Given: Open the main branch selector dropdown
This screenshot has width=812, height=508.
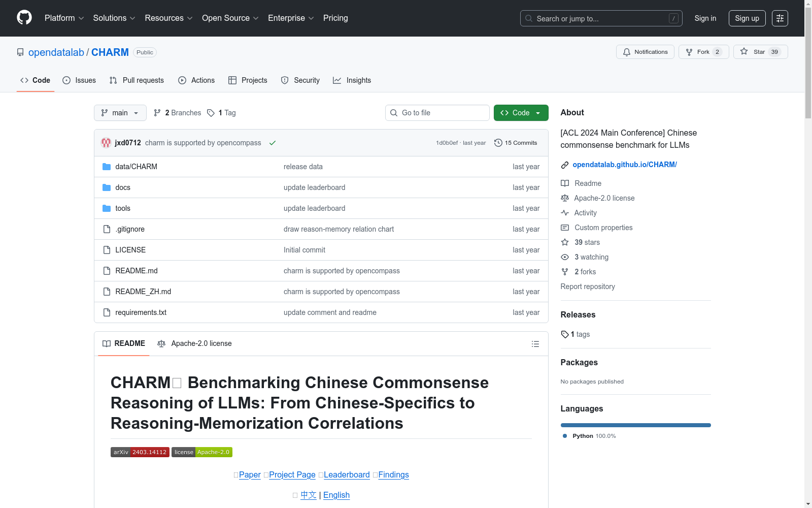Looking at the screenshot, I should coord(120,113).
